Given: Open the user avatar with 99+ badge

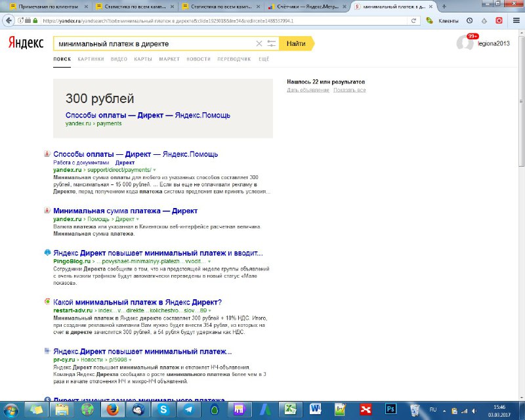Looking at the screenshot, I should (x=465, y=43).
